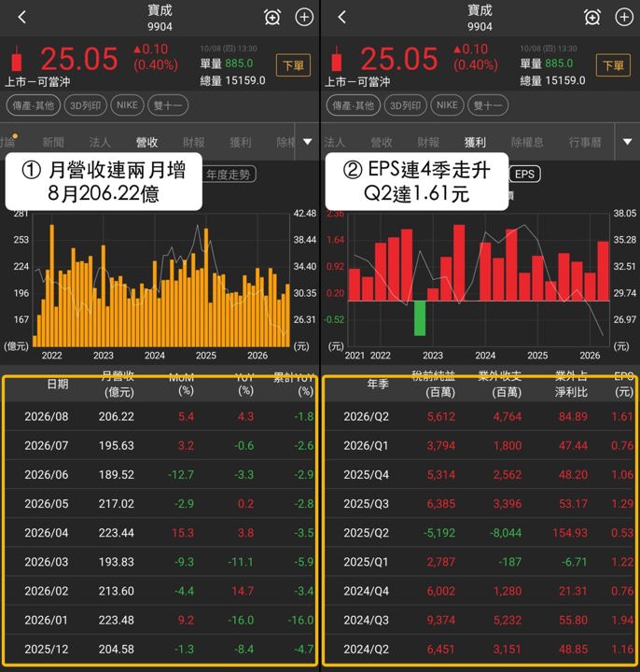Viewport: 640px width, 672px height.
Task: Tap the monthly revenue bar chart
Action: coord(161,280)
